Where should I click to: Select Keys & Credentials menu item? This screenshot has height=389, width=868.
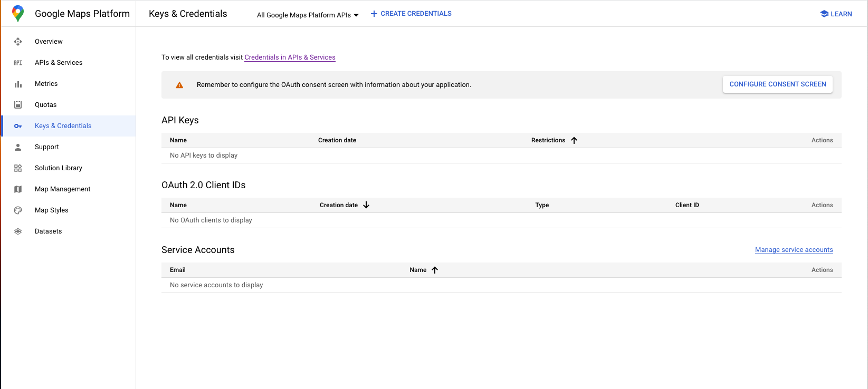(69, 126)
